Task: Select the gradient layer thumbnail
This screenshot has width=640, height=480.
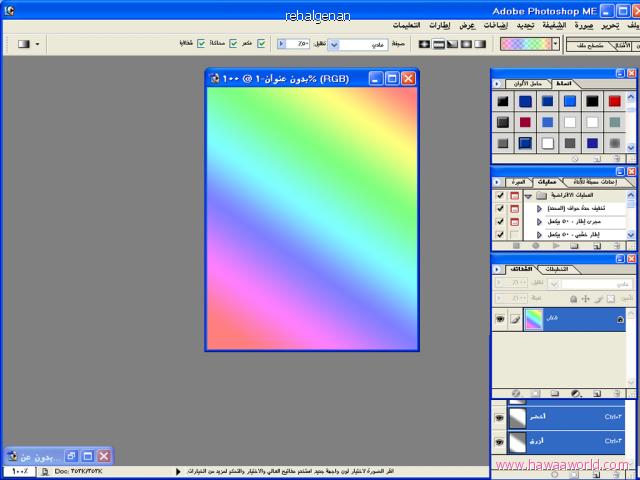Action: tap(533, 318)
